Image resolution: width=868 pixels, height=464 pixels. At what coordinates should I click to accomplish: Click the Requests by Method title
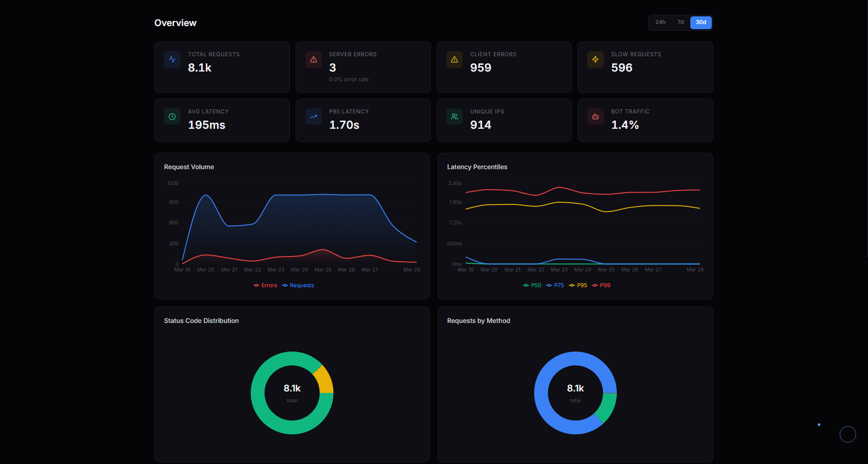point(478,321)
